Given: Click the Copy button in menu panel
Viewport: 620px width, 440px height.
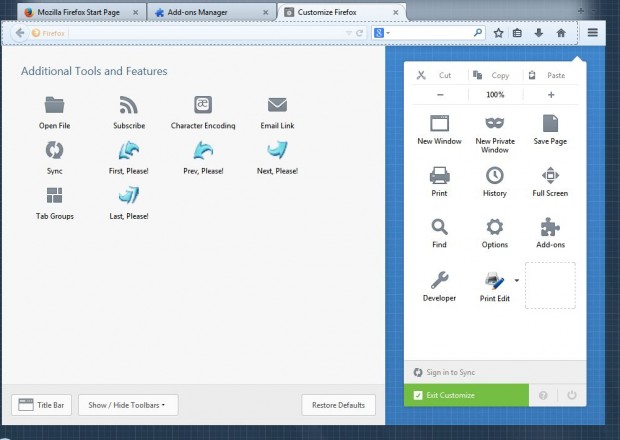Looking at the screenshot, I should pyautogui.click(x=495, y=75).
